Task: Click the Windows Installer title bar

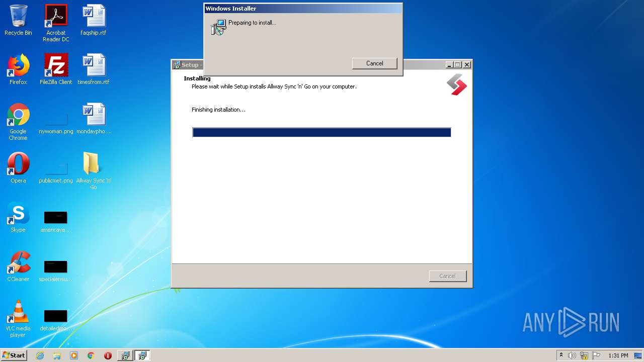Action: click(x=303, y=9)
